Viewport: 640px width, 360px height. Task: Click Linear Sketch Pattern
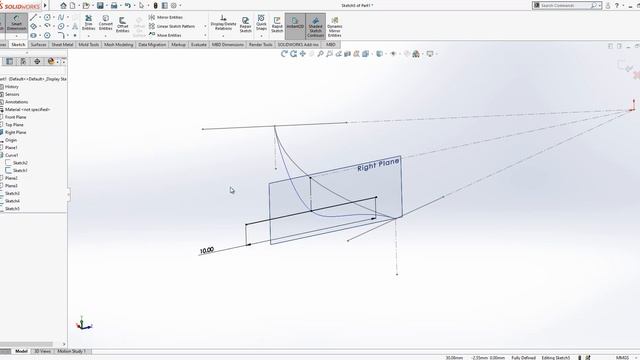(x=172, y=26)
